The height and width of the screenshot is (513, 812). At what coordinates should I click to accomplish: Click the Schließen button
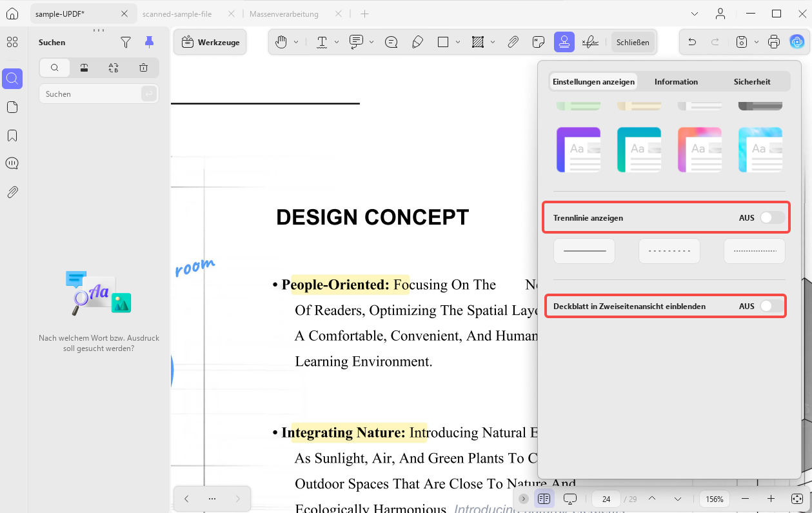click(x=633, y=42)
